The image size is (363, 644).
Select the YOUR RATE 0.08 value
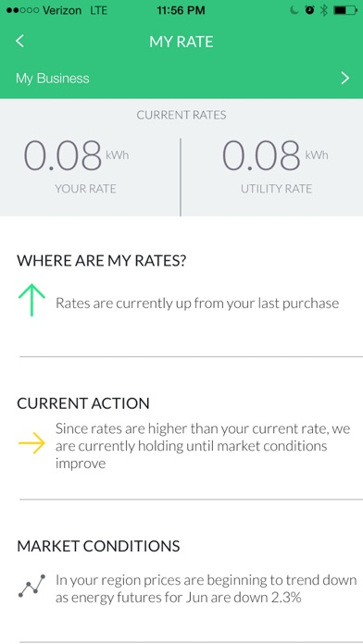(x=62, y=156)
